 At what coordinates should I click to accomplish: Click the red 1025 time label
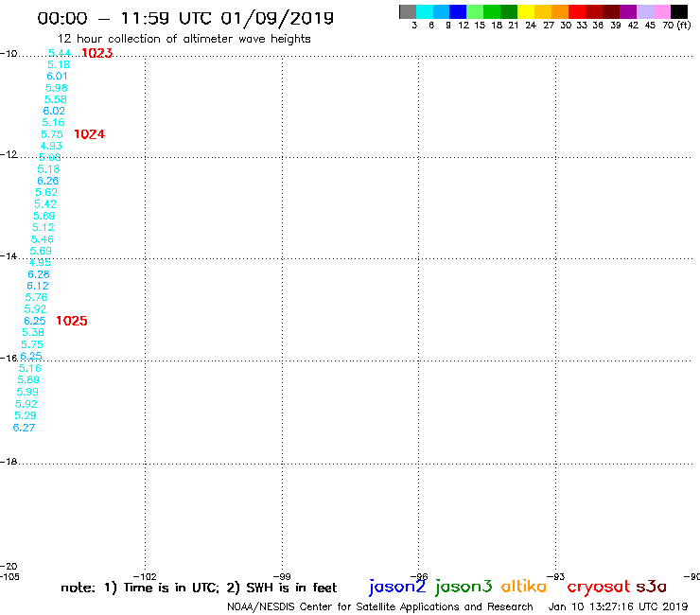[72, 321]
